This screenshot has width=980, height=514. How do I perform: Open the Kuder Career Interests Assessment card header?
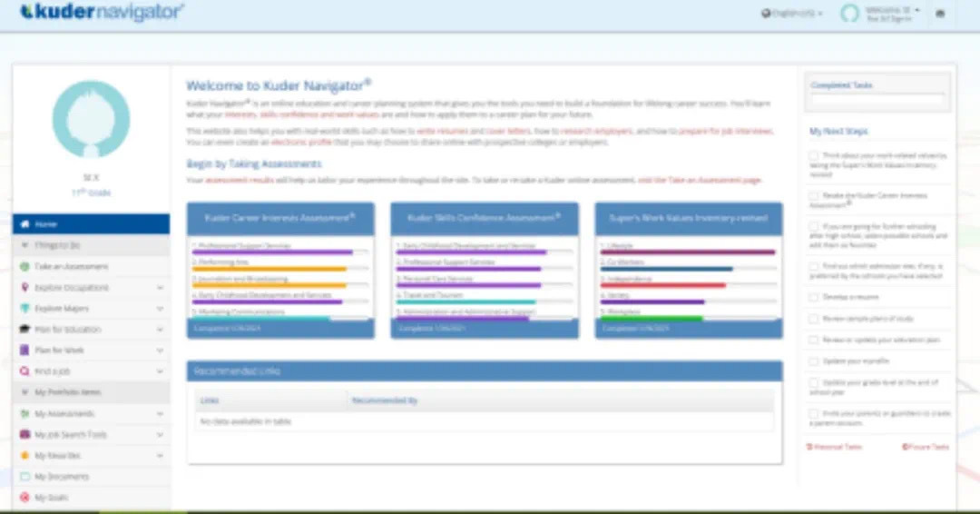tap(280, 218)
